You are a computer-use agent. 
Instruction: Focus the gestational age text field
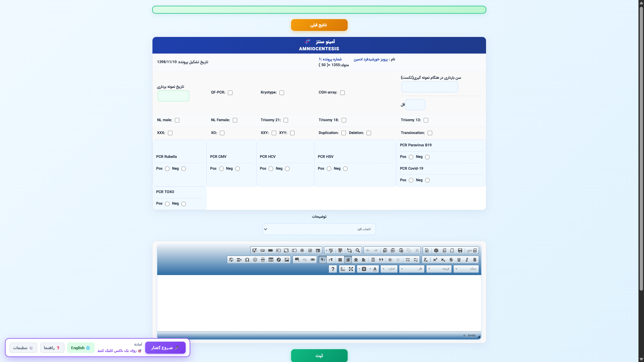point(430,87)
